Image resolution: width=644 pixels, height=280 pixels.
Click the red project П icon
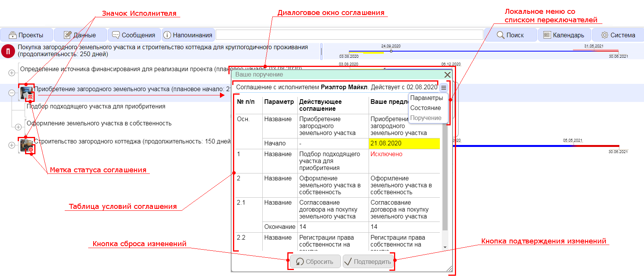[8, 51]
